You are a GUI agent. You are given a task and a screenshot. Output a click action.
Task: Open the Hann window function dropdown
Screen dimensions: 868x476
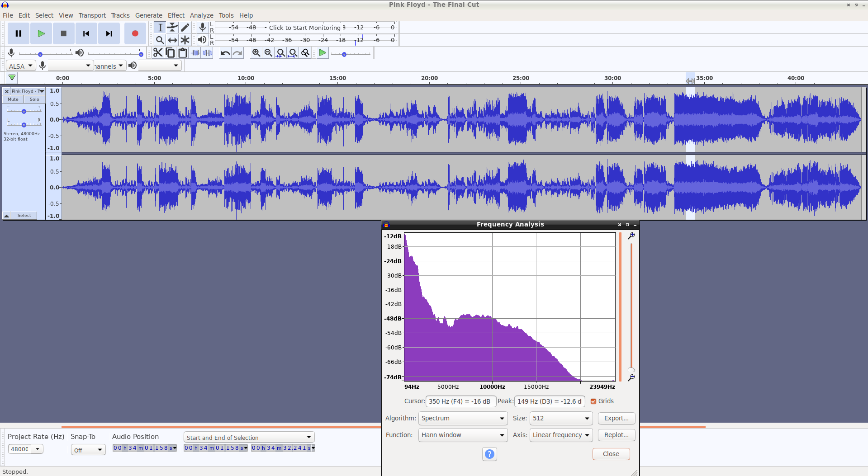(463, 435)
